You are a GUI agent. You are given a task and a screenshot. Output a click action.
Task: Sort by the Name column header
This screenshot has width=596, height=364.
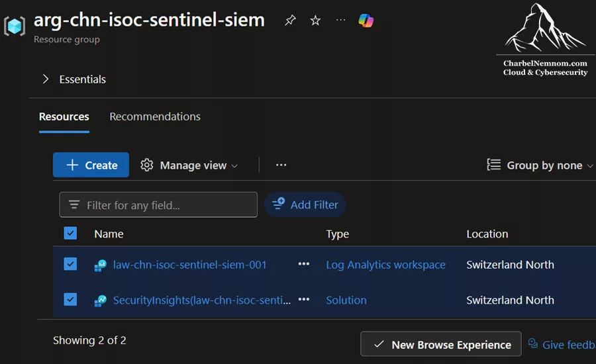[109, 234]
